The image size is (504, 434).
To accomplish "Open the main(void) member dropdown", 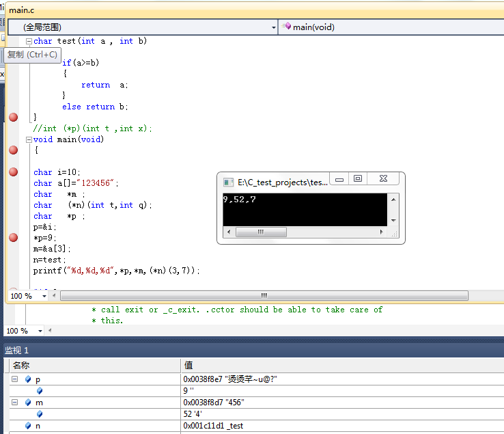I will (x=391, y=27).
